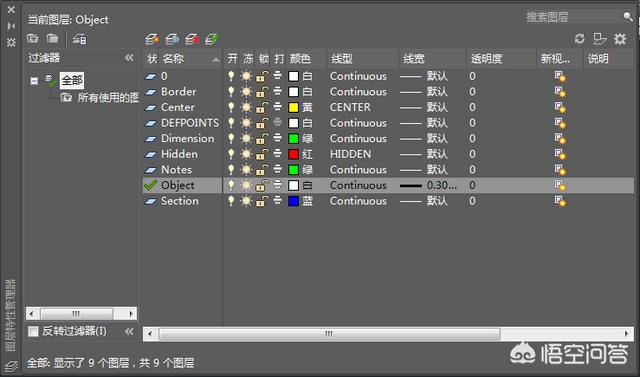The width and height of the screenshot is (640, 377).
Task: Toggle plot icon for layer Border
Action: (x=278, y=91)
